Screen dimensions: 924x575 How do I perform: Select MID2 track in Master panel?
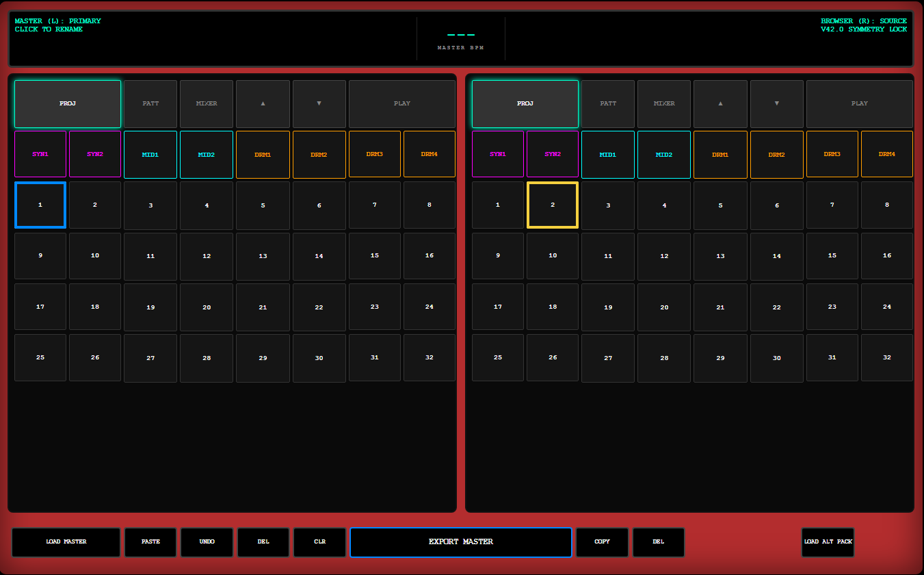point(207,155)
